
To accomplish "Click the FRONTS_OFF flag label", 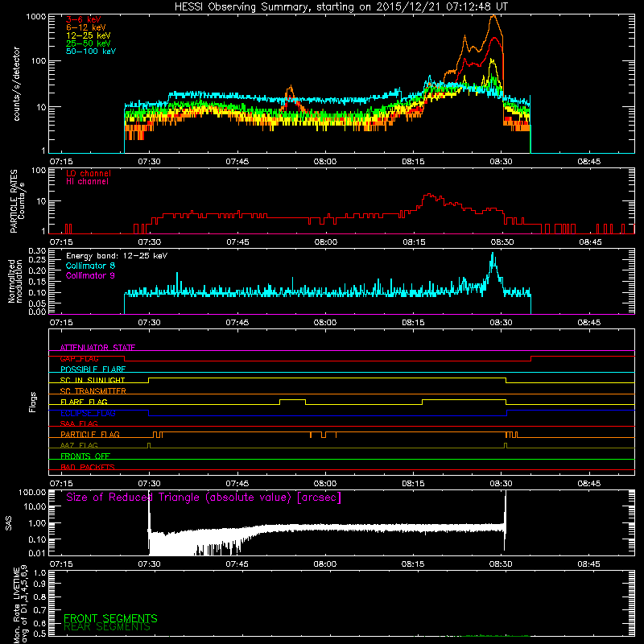I will tap(85, 456).
